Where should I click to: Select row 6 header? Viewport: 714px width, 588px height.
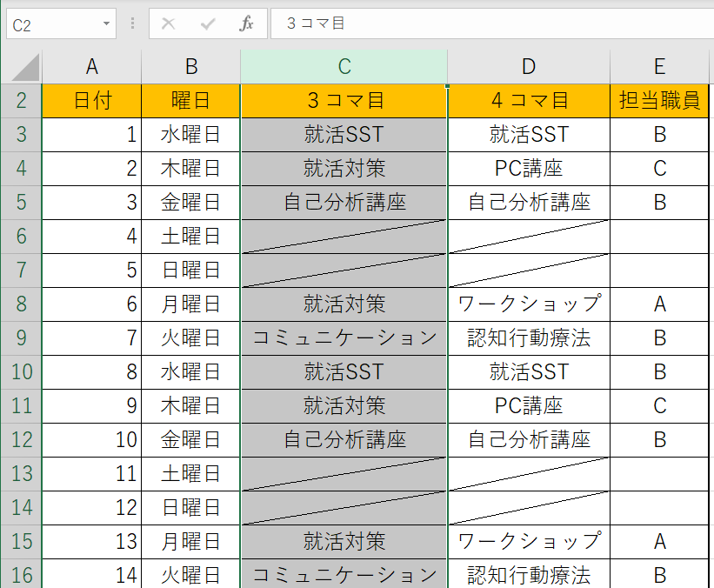pos(22,237)
